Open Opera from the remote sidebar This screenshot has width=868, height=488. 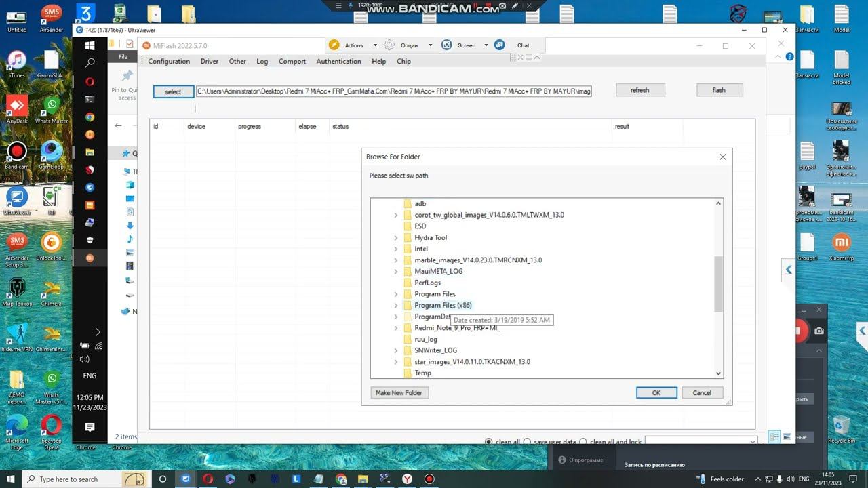[90, 81]
